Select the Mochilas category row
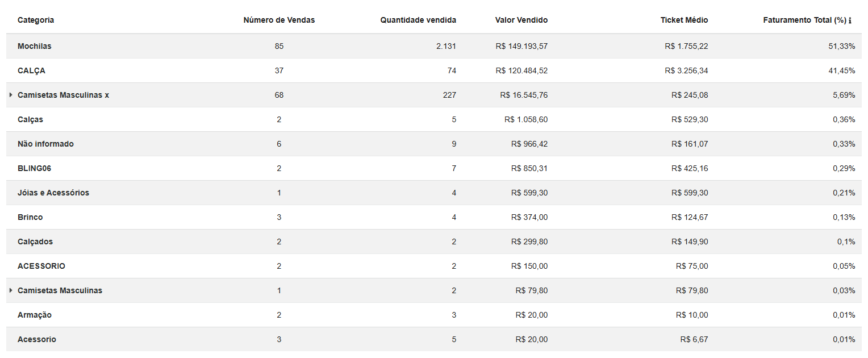This screenshot has width=868, height=358. click(x=35, y=46)
